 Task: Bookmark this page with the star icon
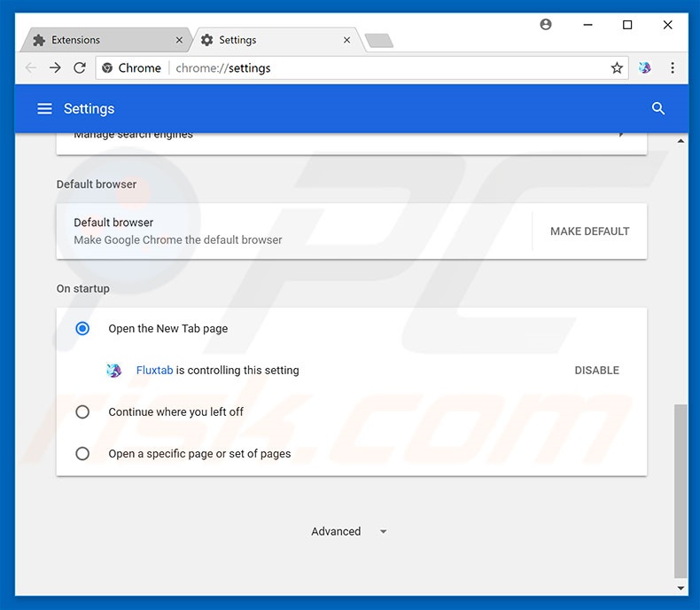pos(617,68)
